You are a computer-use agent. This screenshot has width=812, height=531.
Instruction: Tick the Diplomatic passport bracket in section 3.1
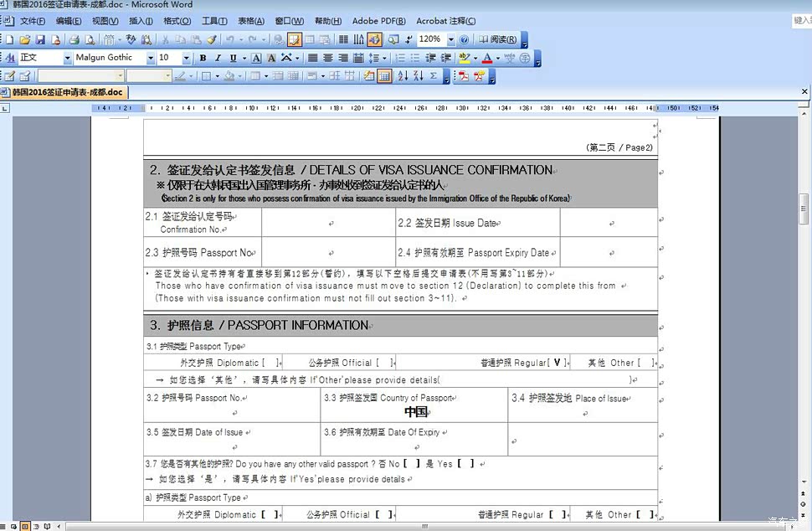pos(270,363)
